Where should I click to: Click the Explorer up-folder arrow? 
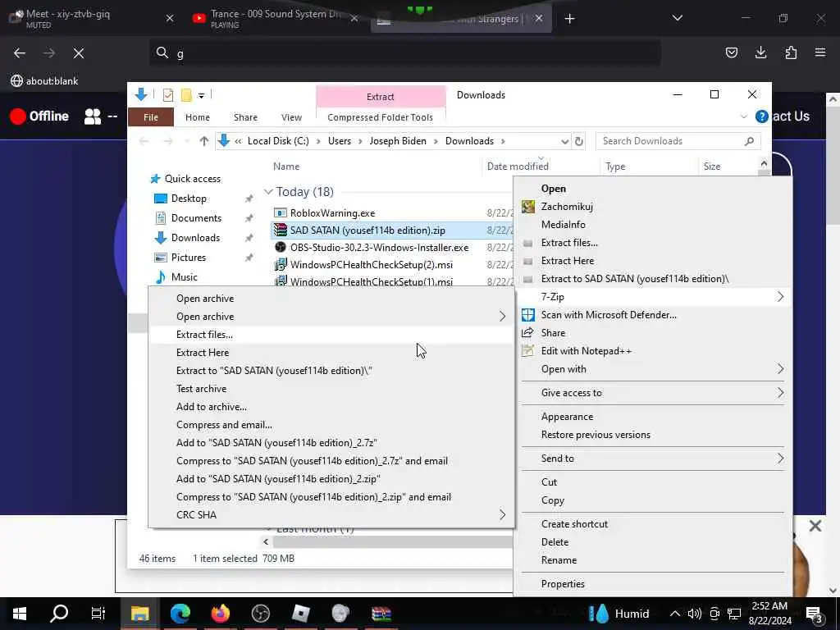pos(203,141)
